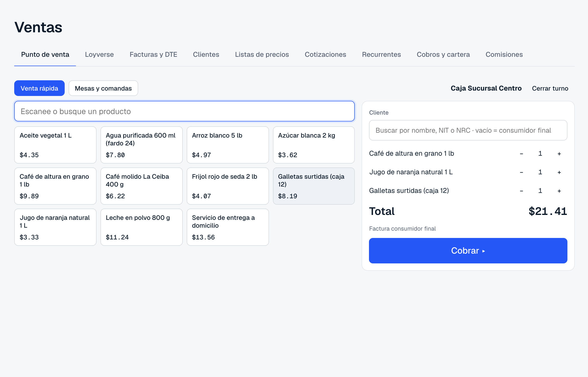Open the Recurrentes tab
588x377 pixels.
pos(381,54)
